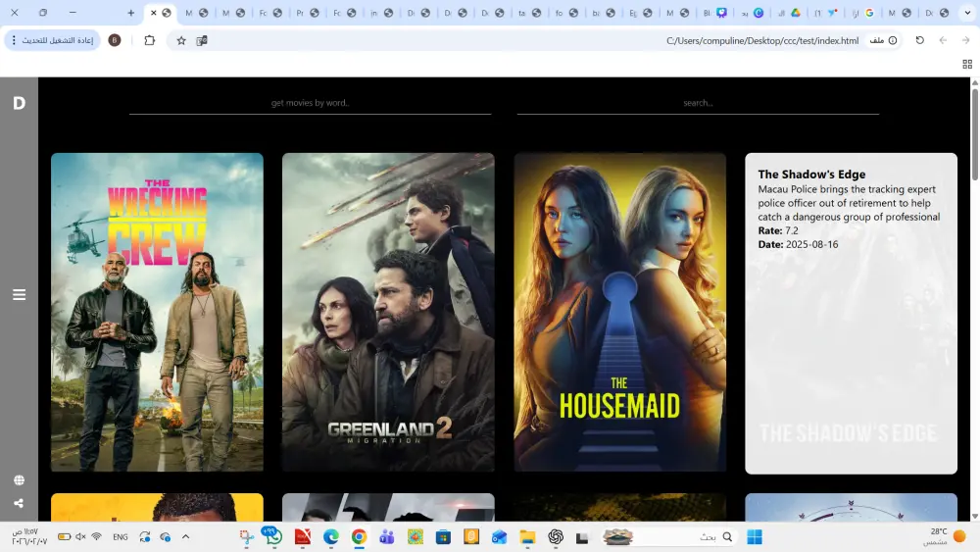Close the active browser tab
The image size is (980, 552).
point(153,13)
